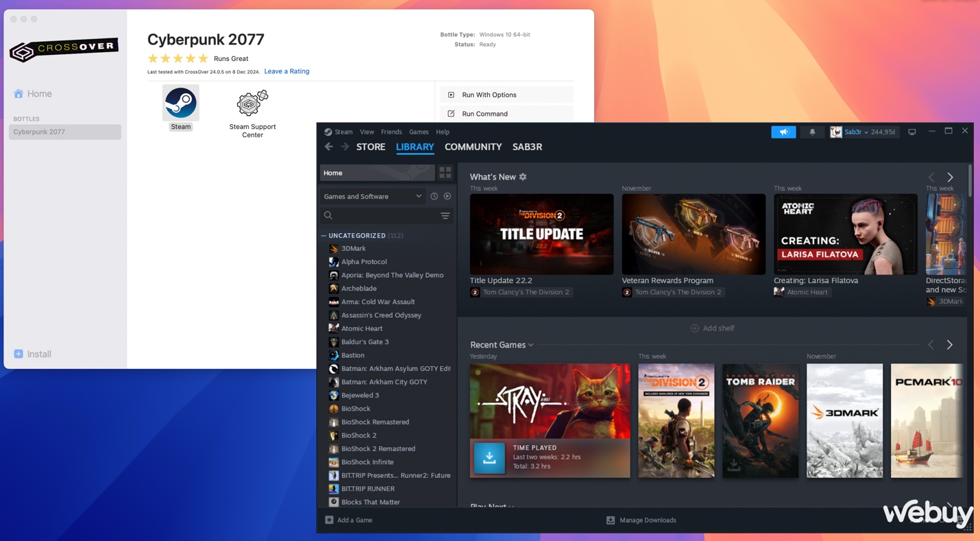Open the Friends menu in Steam

click(391, 132)
